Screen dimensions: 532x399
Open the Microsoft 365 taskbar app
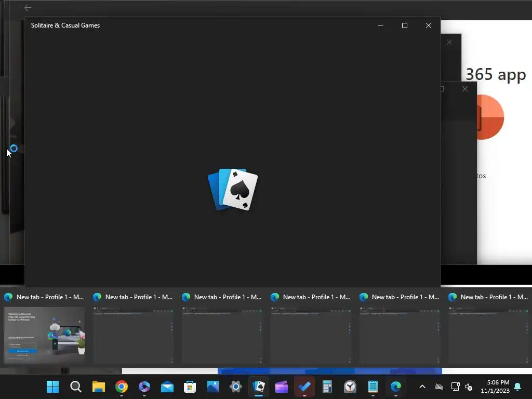144,387
